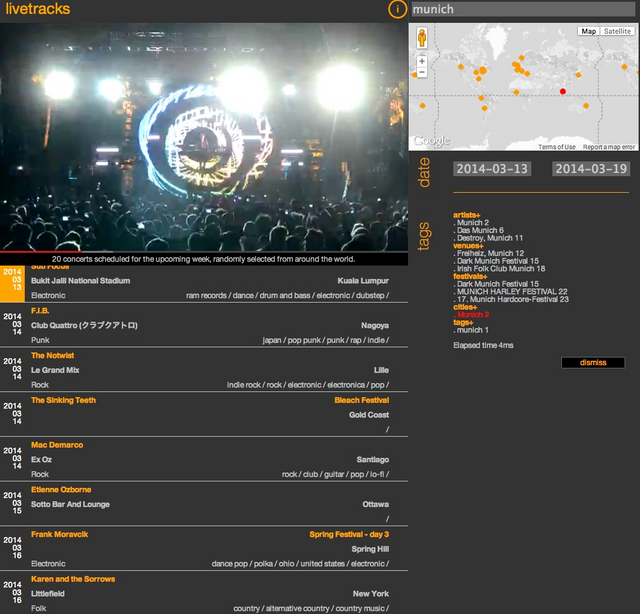Select venue Le Grand Mix
The image size is (640, 614).
pos(55,370)
